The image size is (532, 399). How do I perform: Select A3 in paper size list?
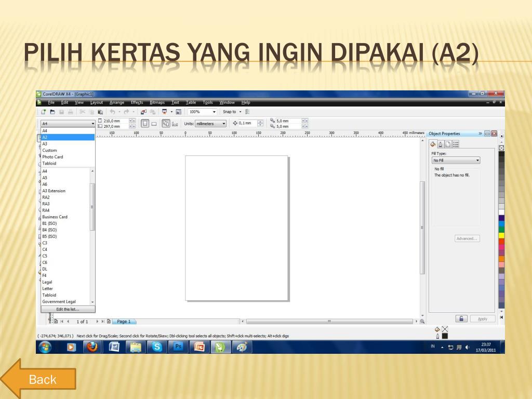pyautogui.click(x=68, y=143)
